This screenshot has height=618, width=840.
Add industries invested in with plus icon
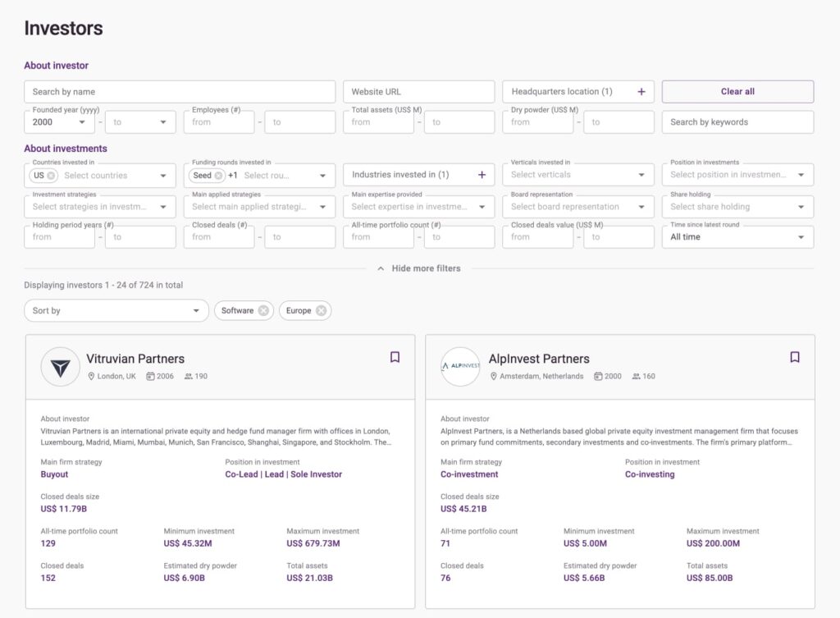click(482, 175)
